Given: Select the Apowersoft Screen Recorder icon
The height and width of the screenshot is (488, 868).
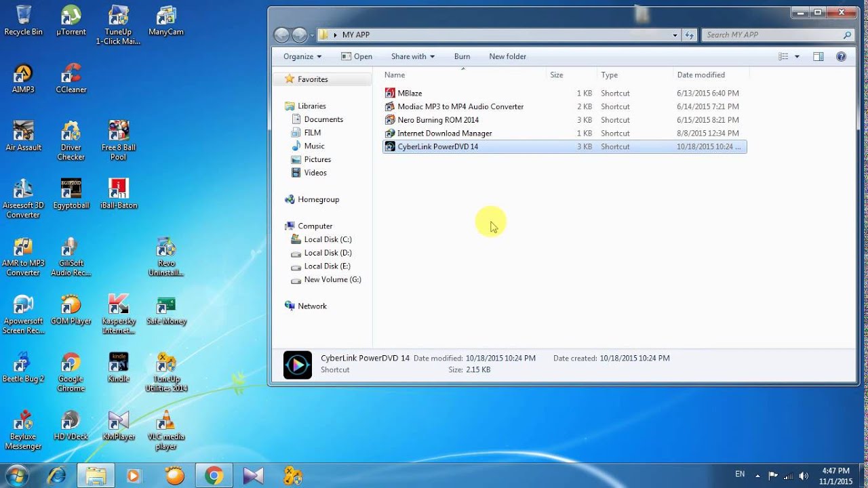Looking at the screenshot, I should pyautogui.click(x=23, y=314).
